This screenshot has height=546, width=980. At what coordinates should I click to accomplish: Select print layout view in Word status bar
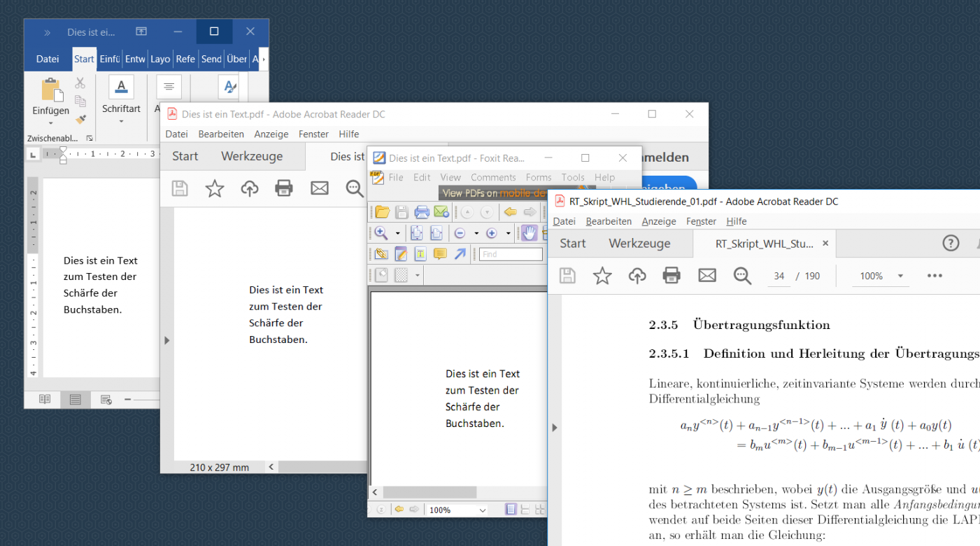pyautogui.click(x=75, y=400)
